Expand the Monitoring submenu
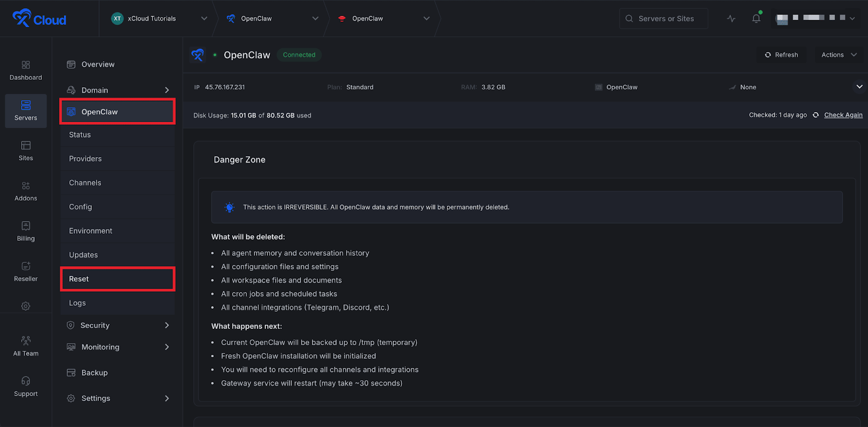This screenshot has height=427, width=868. (167, 347)
